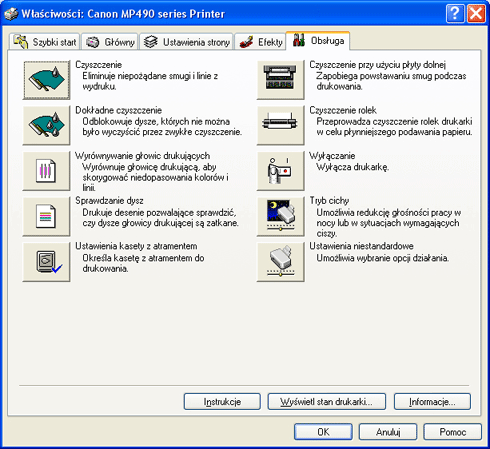Open the Tryb cichy quiet mode icon
Image resolution: width=490 pixels, height=449 pixels.
(280, 216)
